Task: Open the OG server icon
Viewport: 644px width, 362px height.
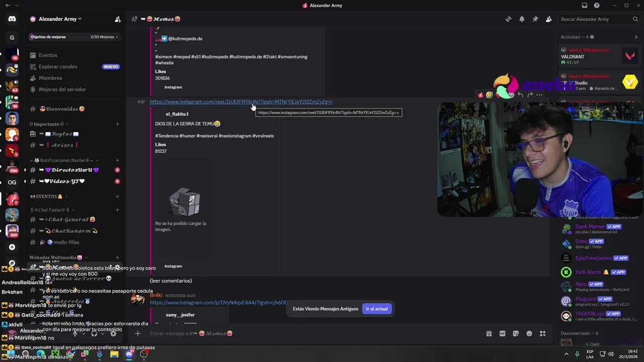Action: click(12, 182)
